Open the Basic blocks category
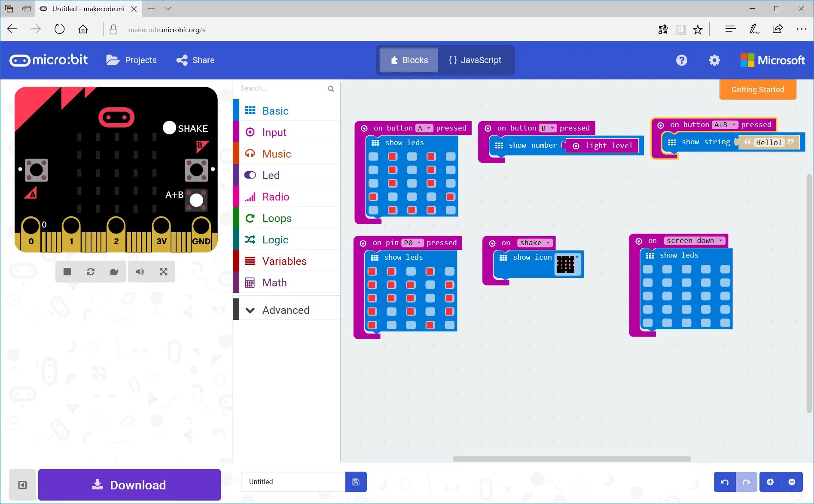The width and height of the screenshot is (814, 504). (x=275, y=110)
